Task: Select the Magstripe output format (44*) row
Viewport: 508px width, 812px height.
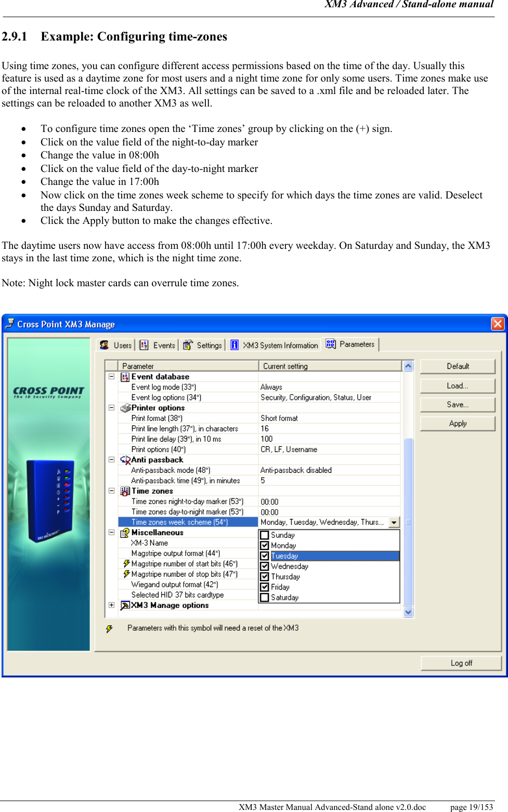Action: tap(188, 553)
